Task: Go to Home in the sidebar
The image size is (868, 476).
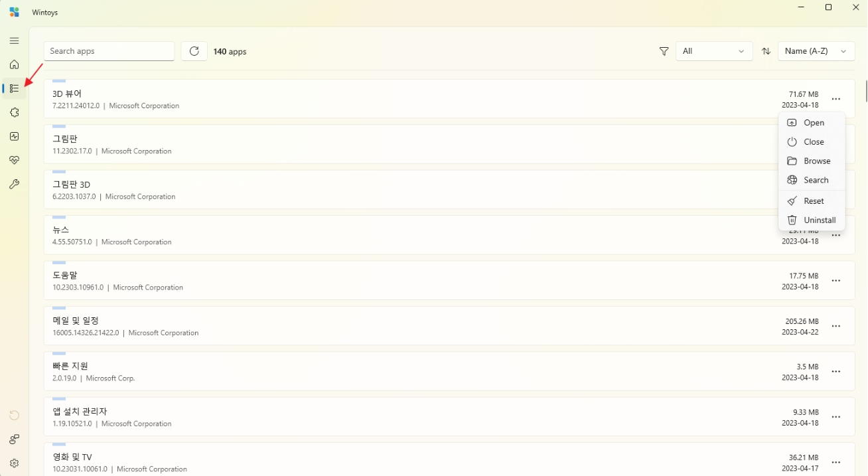Action: 14,64
